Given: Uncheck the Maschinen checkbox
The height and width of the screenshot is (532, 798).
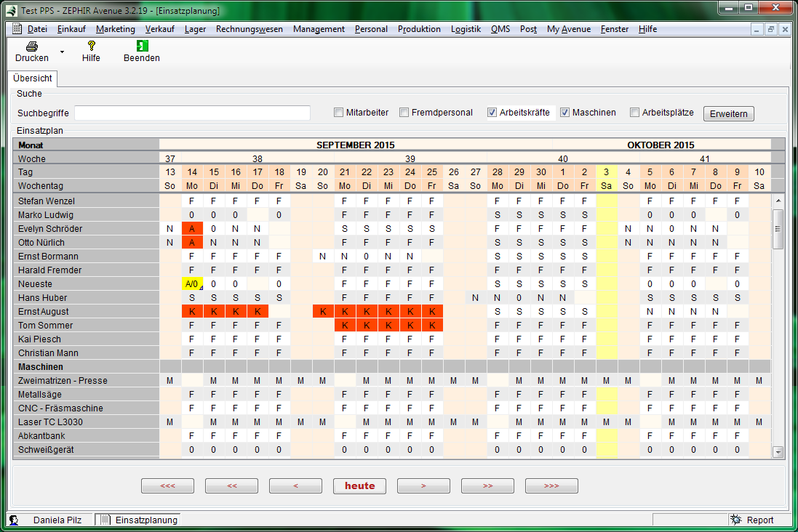Looking at the screenshot, I should click(x=564, y=113).
